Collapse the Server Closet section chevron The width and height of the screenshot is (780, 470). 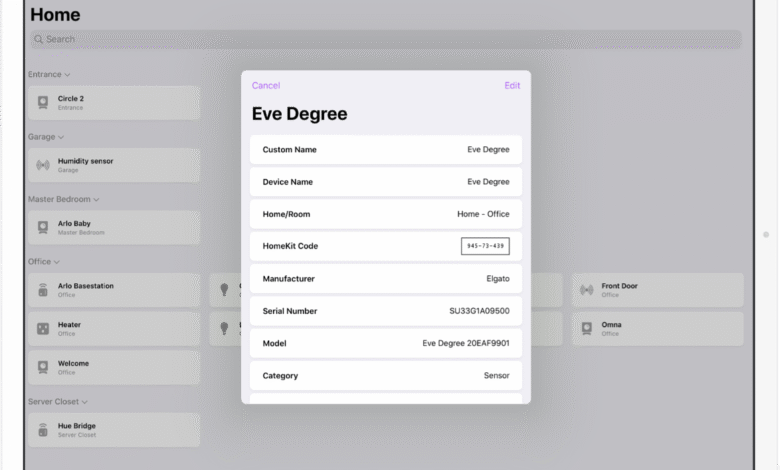tap(85, 402)
